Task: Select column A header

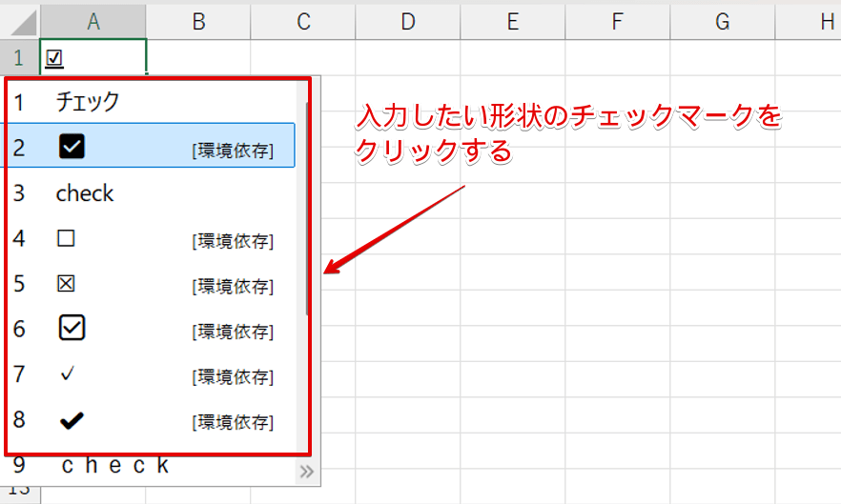Action: pos(93,22)
